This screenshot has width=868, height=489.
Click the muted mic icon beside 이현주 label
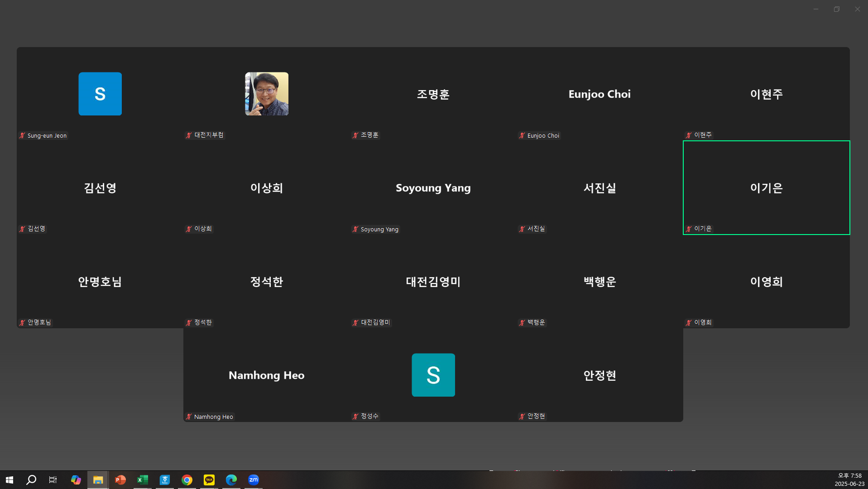pos(689,135)
